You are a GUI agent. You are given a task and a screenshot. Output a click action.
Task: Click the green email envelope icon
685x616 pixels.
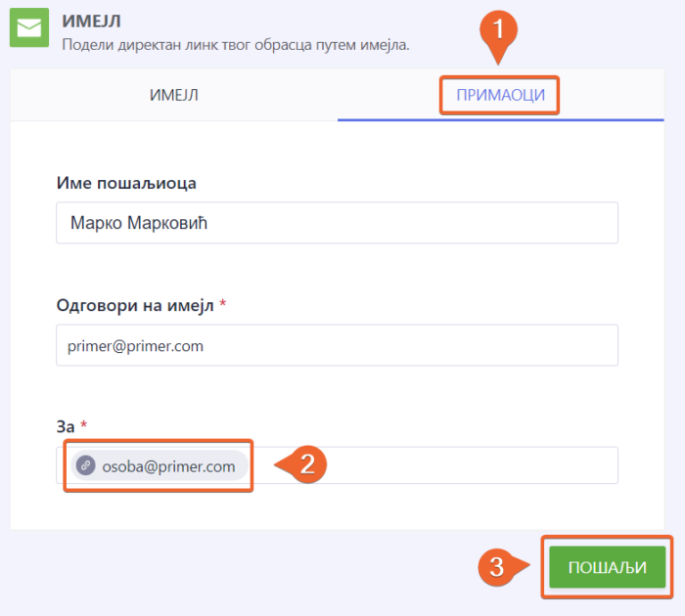(29, 27)
